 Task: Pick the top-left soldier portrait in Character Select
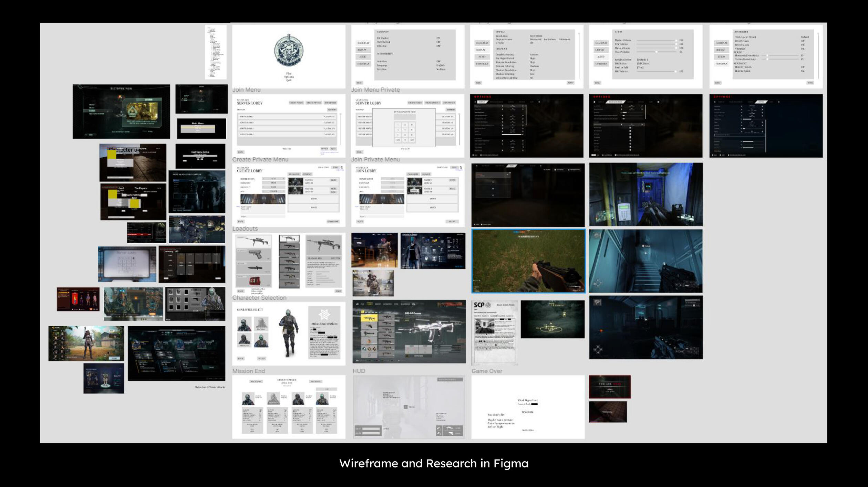point(244,324)
